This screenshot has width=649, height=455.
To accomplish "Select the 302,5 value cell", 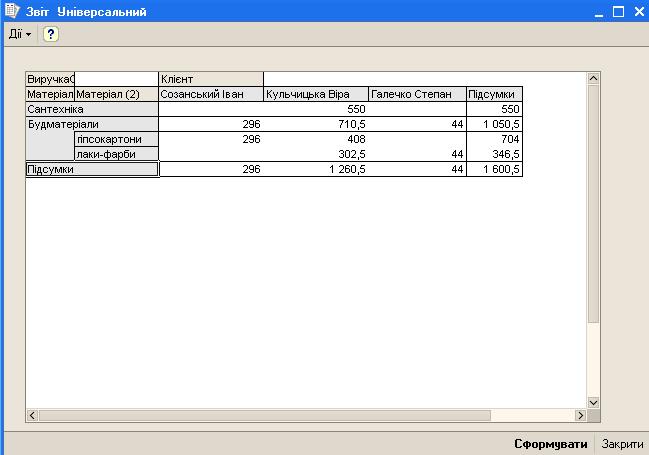I will tap(316, 154).
